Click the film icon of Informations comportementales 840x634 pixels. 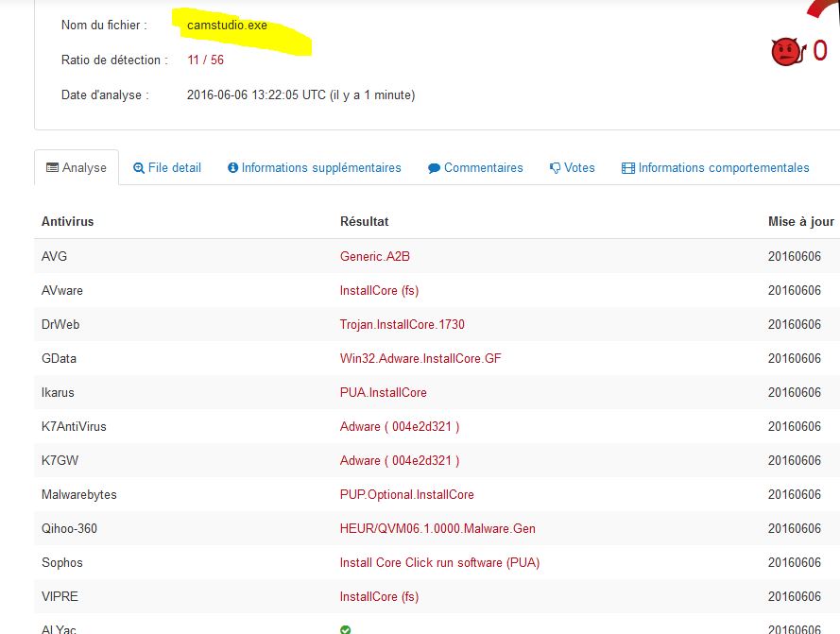point(627,168)
